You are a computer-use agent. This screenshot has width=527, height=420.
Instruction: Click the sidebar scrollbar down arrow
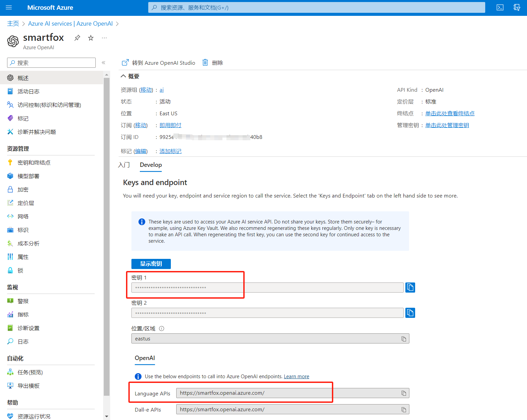click(x=107, y=417)
